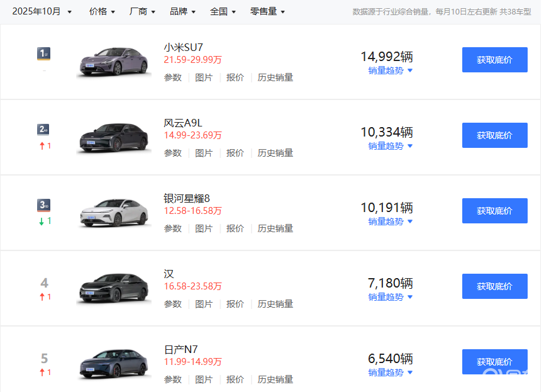The image size is (544, 392).
Task: Get lowest price for 银河星耀8
Action: coord(494,211)
